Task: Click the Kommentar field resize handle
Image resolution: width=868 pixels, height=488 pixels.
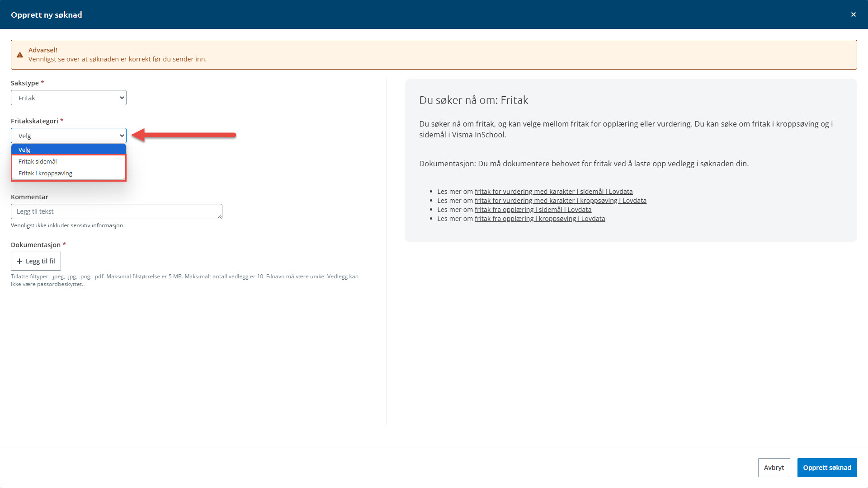Action: (x=220, y=217)
